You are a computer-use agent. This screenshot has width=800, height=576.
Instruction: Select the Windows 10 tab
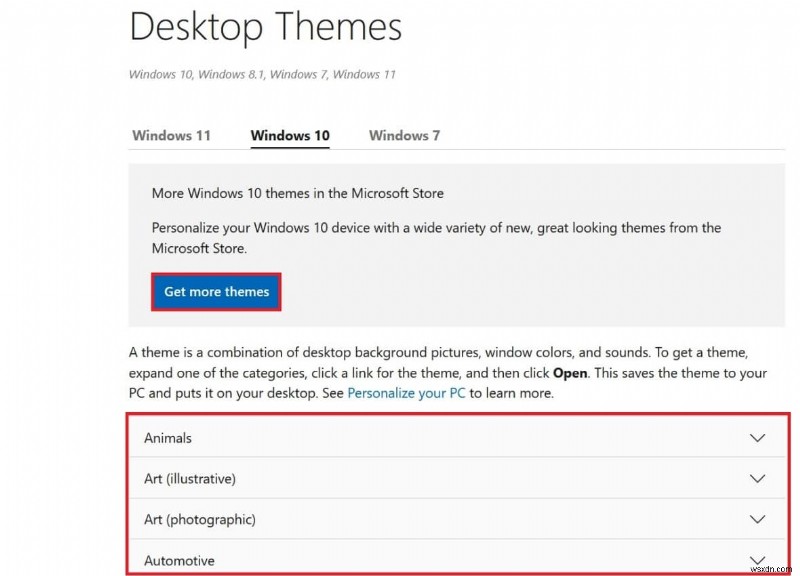pos(289,135)
